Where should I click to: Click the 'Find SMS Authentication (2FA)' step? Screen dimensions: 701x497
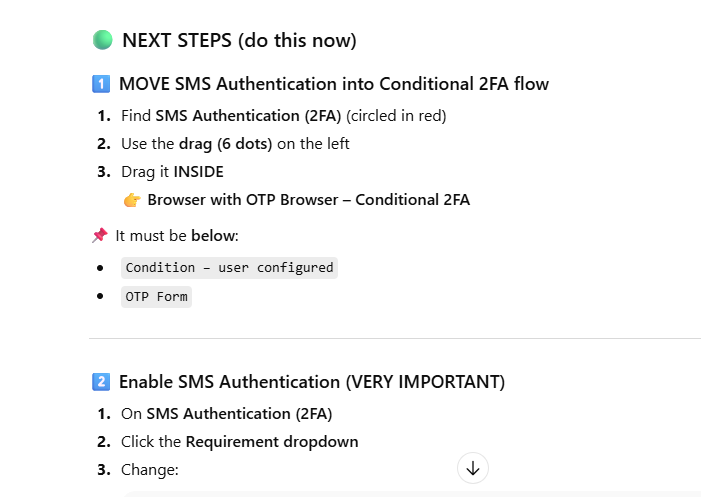[230, 116]
